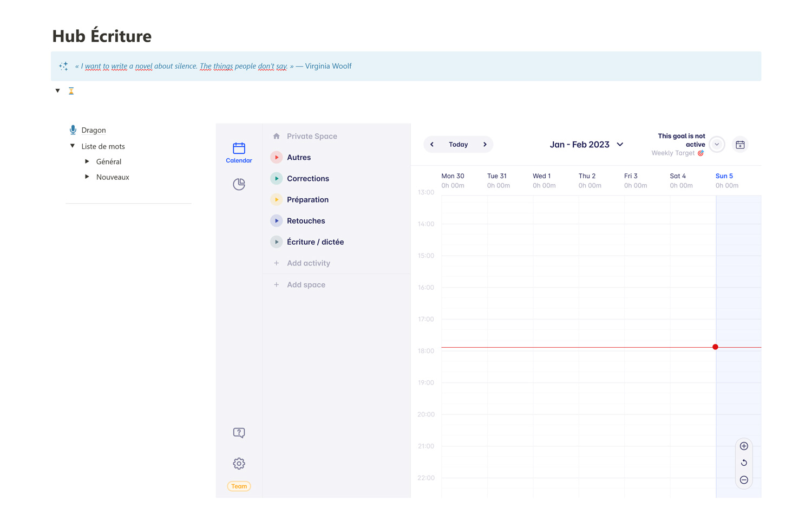Click the Nouveaux list item text

point(113,177)
